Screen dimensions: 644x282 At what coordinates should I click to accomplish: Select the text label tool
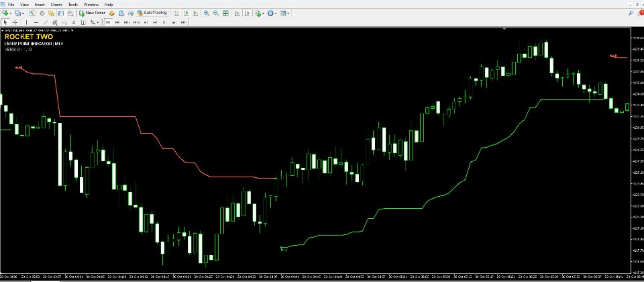pyautogui.click(x=83, y=22)
